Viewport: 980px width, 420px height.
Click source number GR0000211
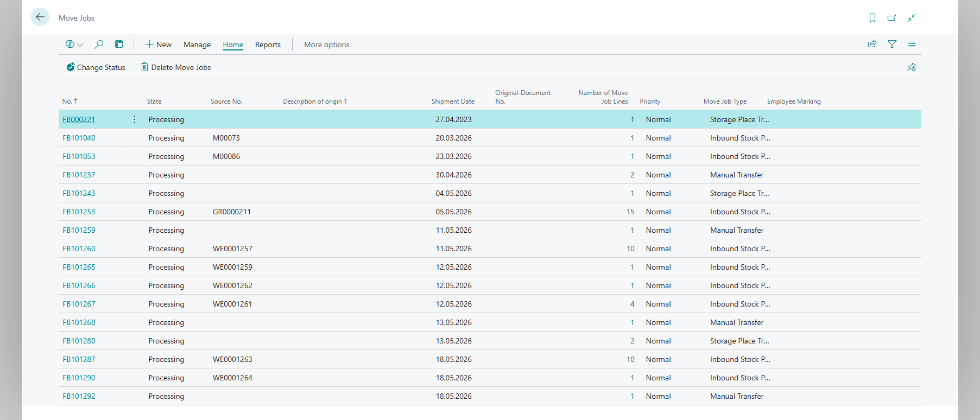[232, 212]
